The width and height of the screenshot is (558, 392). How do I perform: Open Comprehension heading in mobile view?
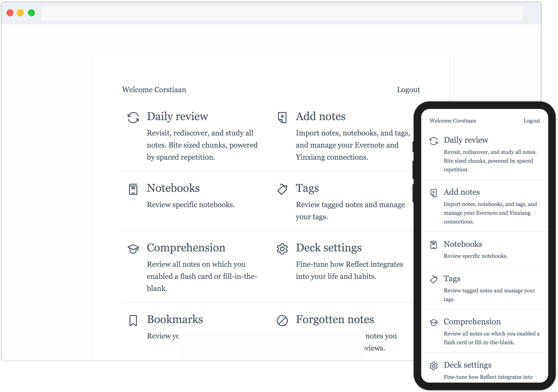tap(472, 321)
